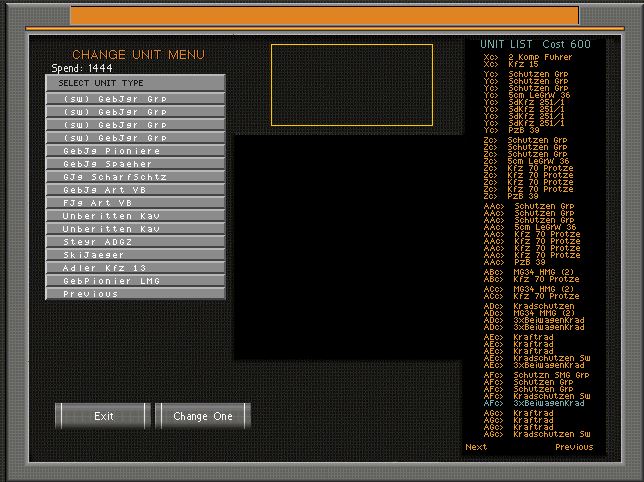Choose FJg Art VB unit type

[135, 203]
